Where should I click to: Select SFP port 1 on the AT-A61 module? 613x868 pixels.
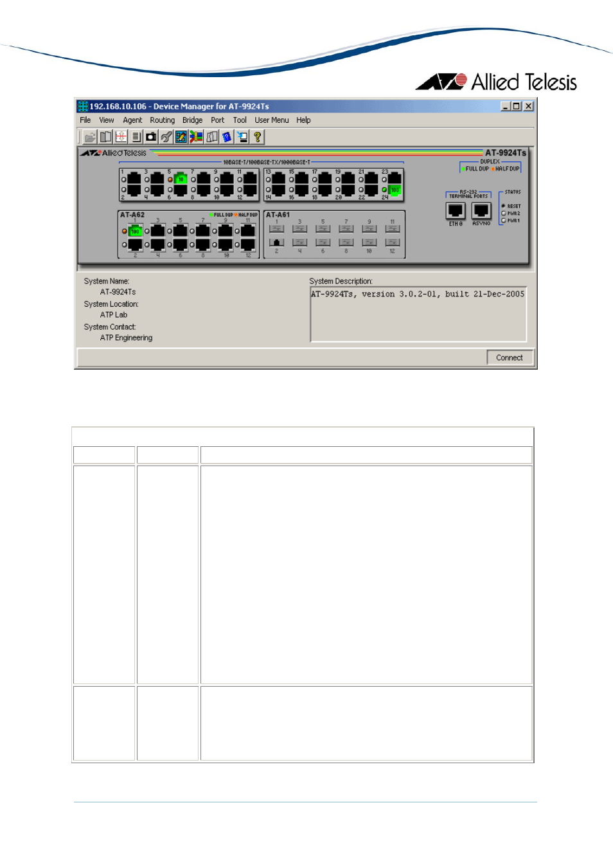point(276,229)
